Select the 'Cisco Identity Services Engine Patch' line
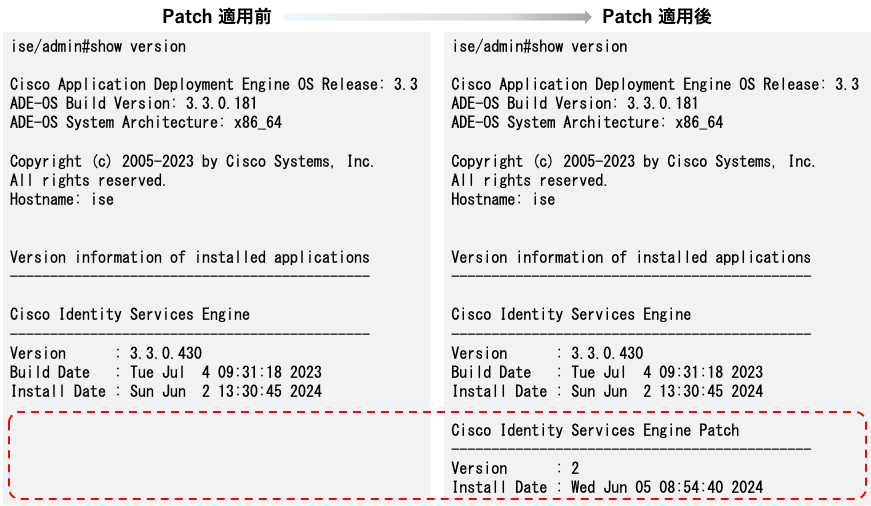The height and width of the screenshot is (506, 871). 595,430
